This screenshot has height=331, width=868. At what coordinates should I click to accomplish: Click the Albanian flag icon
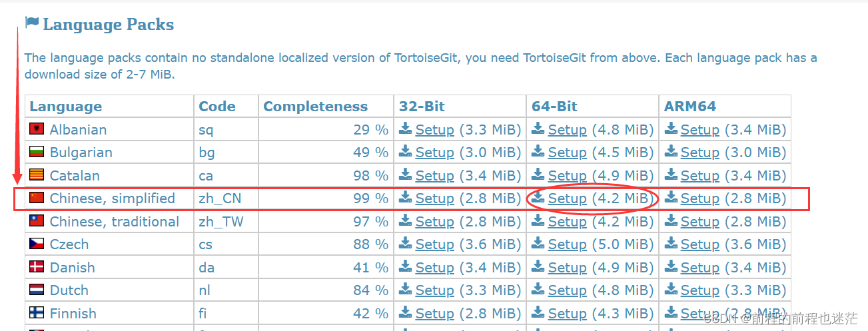point(37,129)
